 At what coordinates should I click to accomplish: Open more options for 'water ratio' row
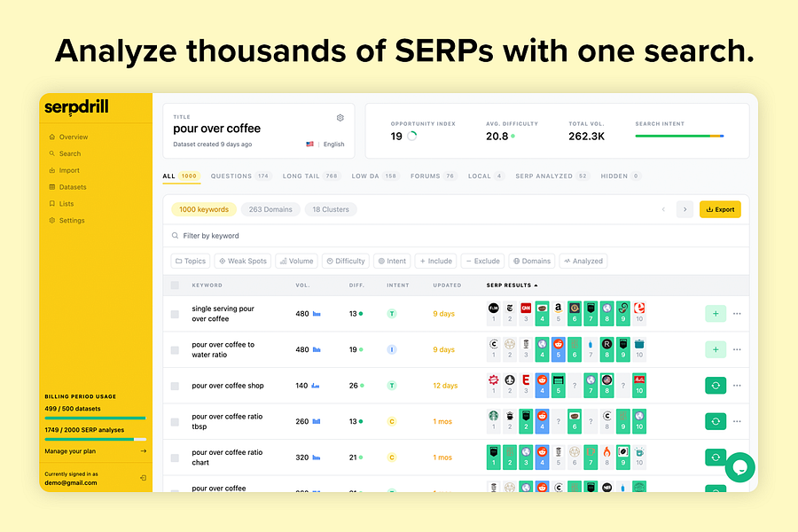(737, 349)
